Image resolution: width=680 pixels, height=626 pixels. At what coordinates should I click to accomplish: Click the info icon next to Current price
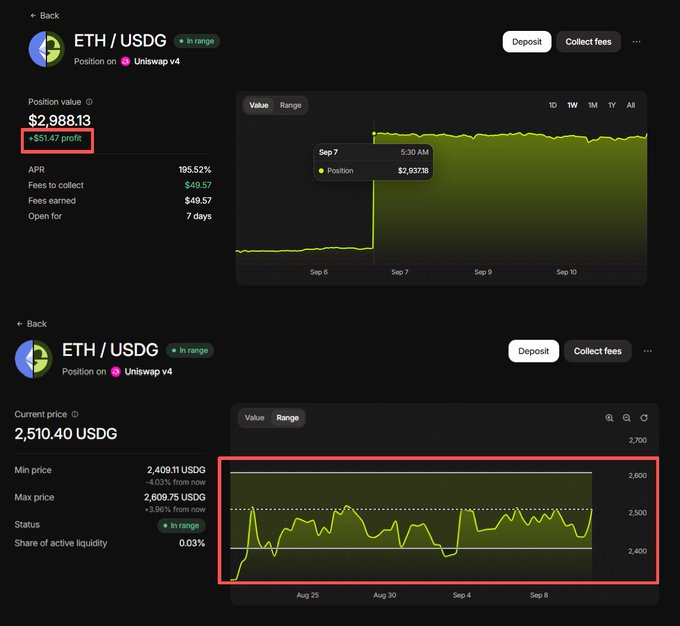coord(75,414)
